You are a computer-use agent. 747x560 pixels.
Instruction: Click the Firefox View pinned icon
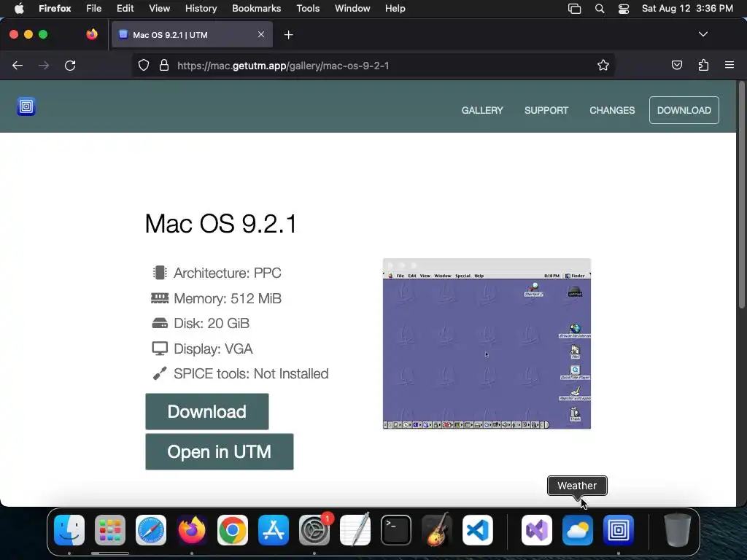[92, 34]
